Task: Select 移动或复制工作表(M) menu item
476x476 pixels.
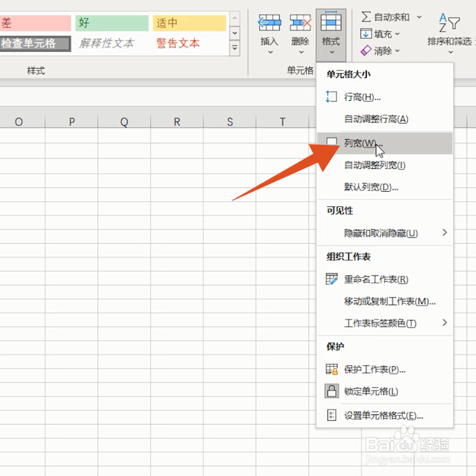Action: click(x=385, y=301)
